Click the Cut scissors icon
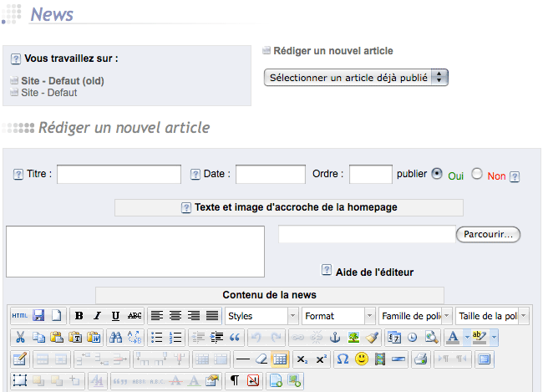Viewport: 543px width, 392px height. click(x=20, y=337)
